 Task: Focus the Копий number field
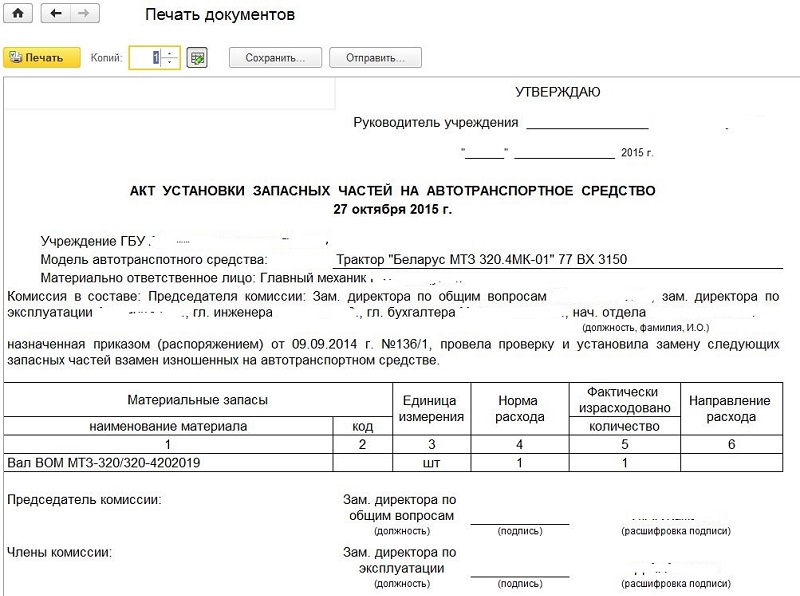(x=146, y=58)
